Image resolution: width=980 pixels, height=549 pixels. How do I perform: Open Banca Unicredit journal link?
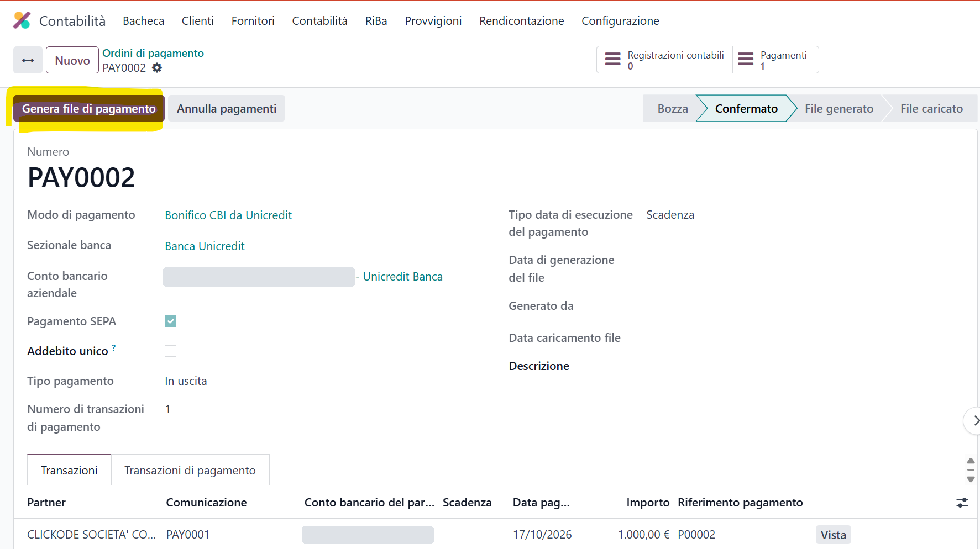click(205, 246)
